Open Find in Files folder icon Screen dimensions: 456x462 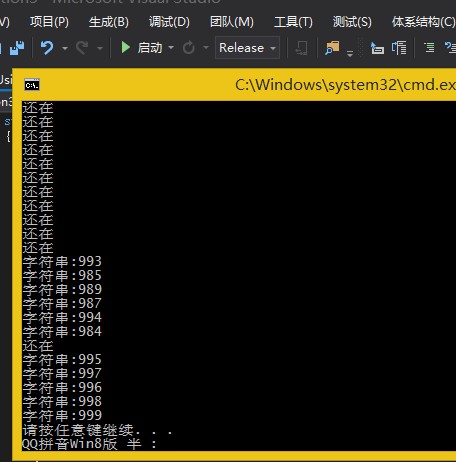pyautogui.click(x=332, y=48)
